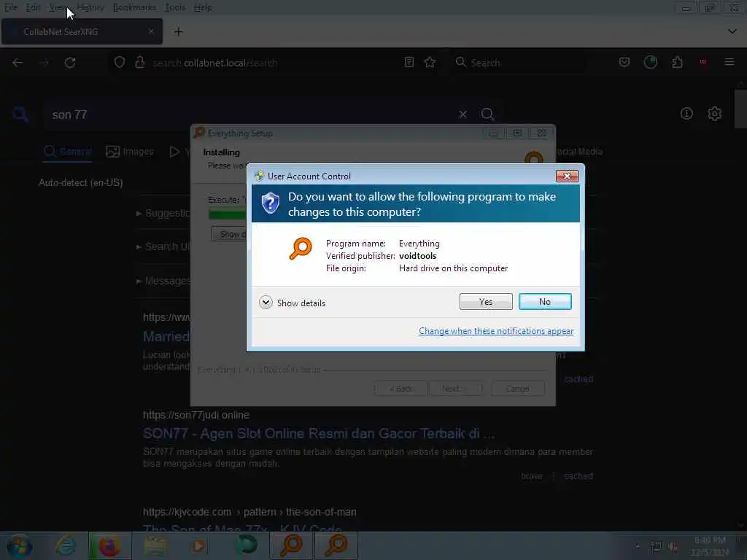This screenshot has width=747, height=560.
Task: Click the Firefox Search box
Action: point(519,63)
